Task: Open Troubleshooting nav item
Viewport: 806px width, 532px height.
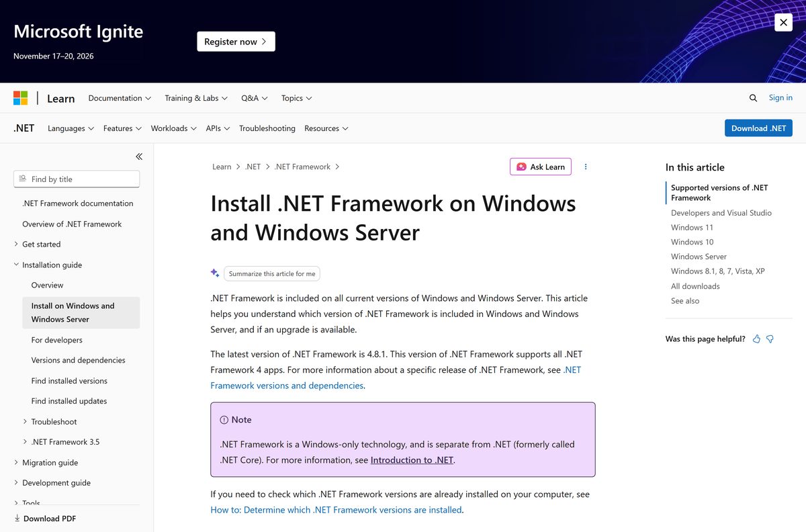Action: coord(267,128)
